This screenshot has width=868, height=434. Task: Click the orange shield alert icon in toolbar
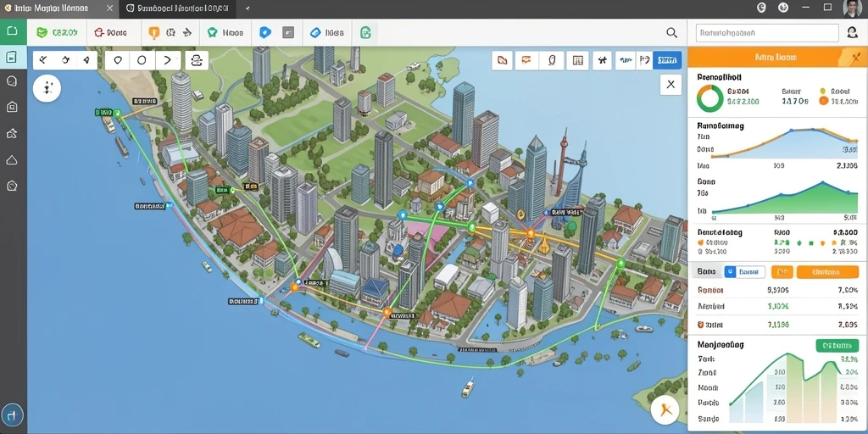tap(154, 33)
